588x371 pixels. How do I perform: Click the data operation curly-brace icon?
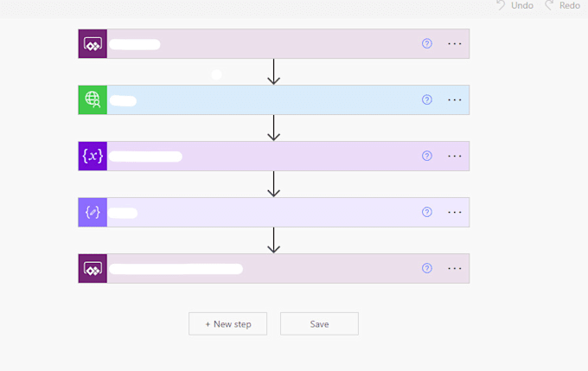coord(93,213)
